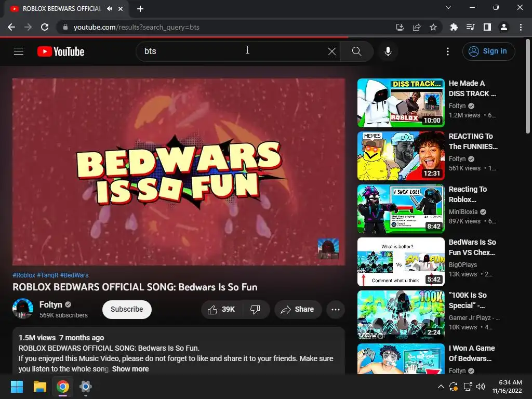Subscribe to Foltyn channel
The height and width of the screenshot is (399, 532).
click(x=127, y=310)
